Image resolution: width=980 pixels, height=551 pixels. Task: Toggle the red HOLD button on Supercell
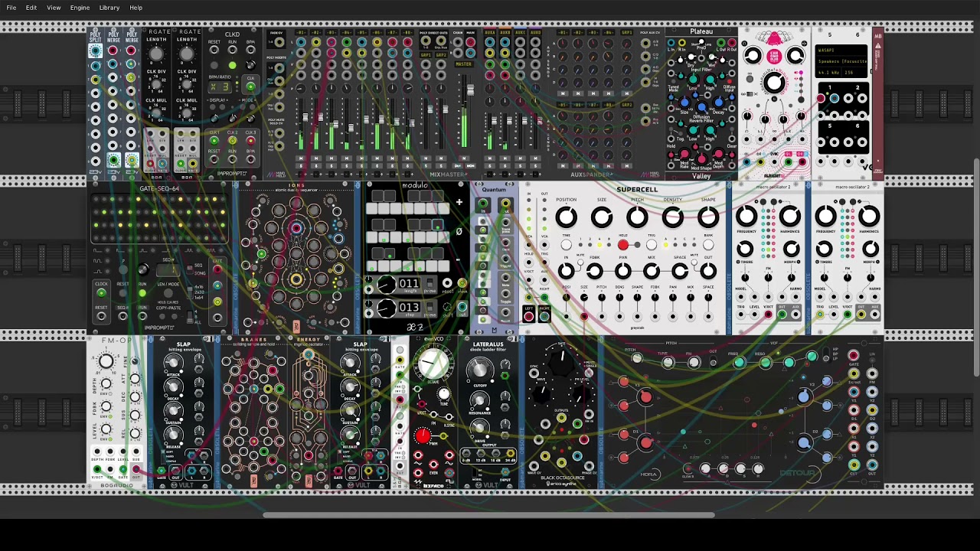[x=623, y=245]
